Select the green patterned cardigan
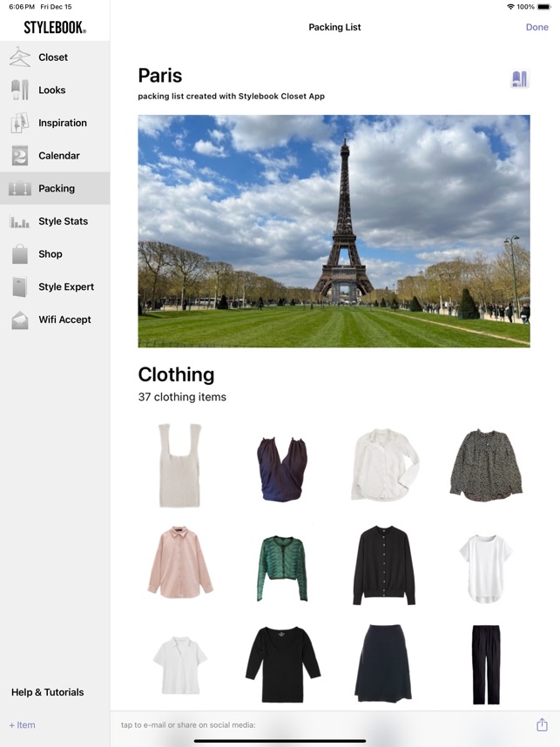The height and width of the screenshot is (747, 560). (283, 568)
